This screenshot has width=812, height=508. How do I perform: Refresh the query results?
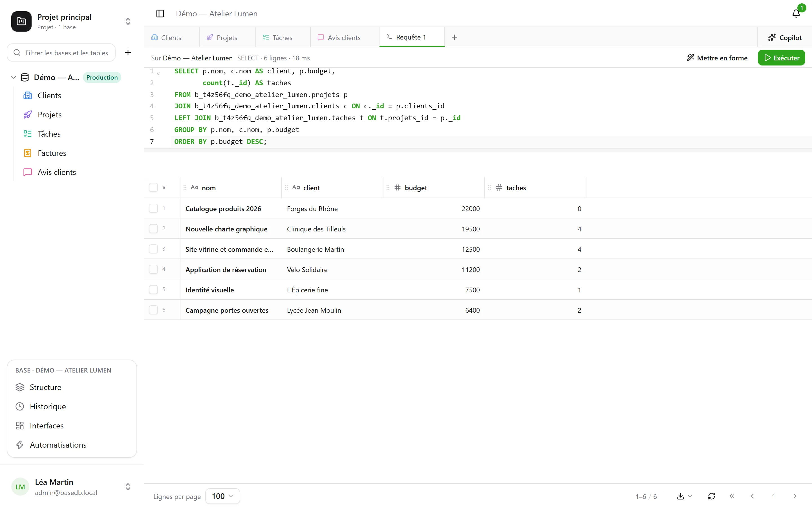pyautogui.click(x=711, y=496)
